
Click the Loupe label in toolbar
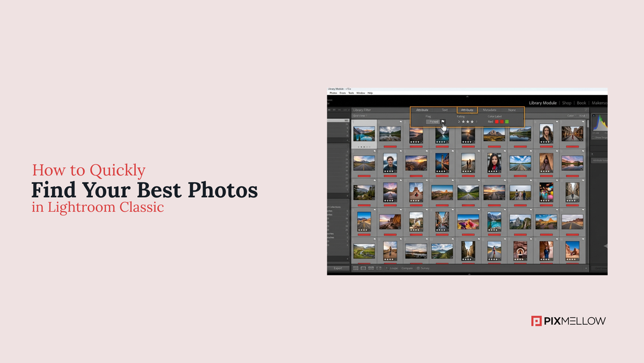(394, 268)
